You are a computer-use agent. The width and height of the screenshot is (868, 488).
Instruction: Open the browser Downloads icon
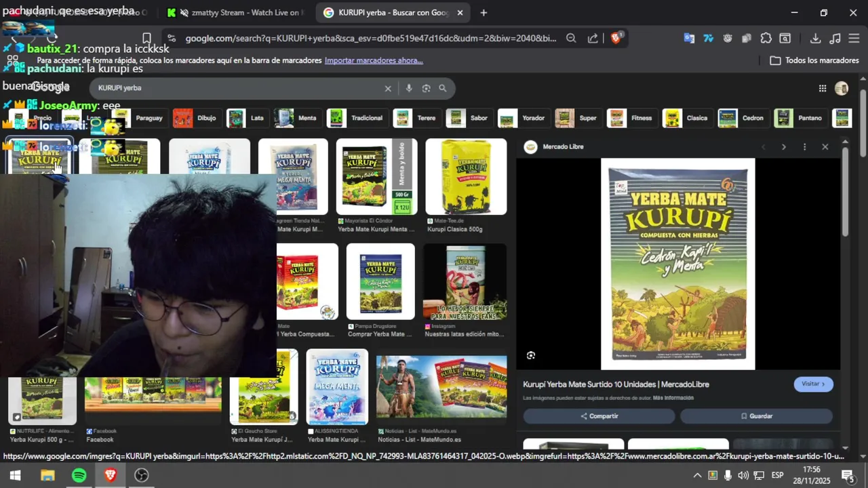pos(816,39)
